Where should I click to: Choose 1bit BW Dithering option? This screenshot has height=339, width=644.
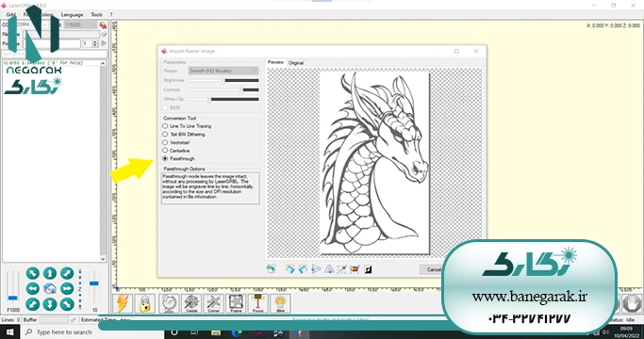184,135
